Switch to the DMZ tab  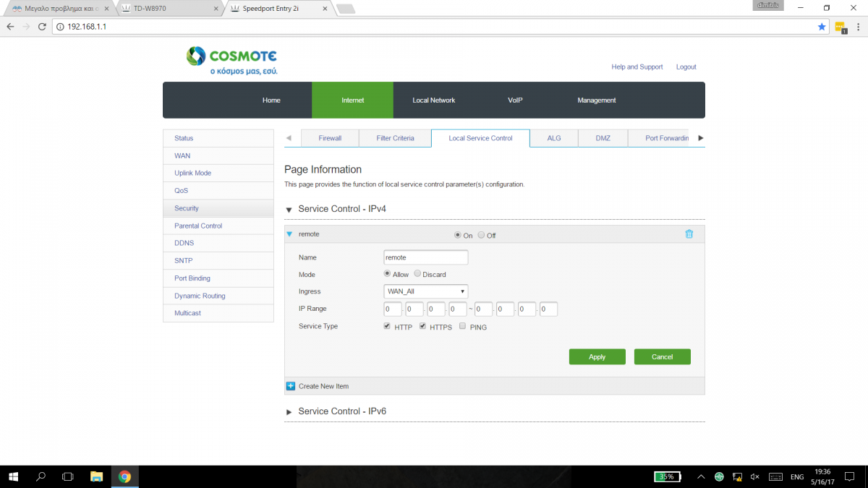pyautogui.click(x=603, y=138)
